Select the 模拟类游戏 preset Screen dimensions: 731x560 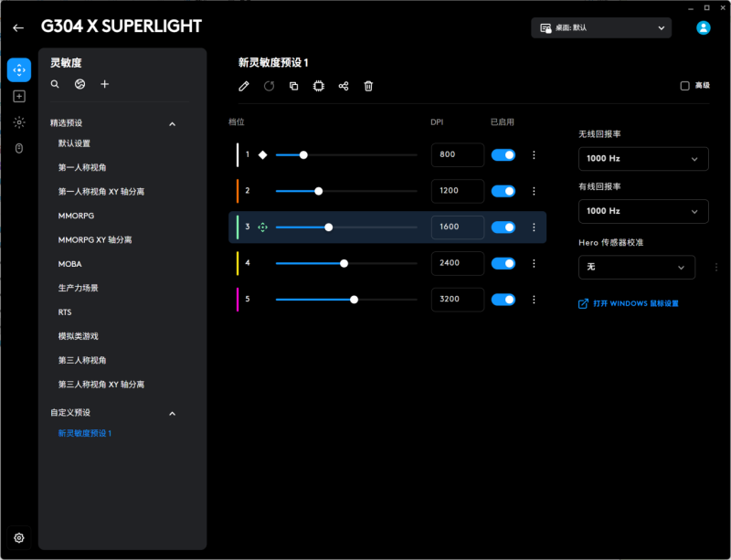[x=78, y=336]
